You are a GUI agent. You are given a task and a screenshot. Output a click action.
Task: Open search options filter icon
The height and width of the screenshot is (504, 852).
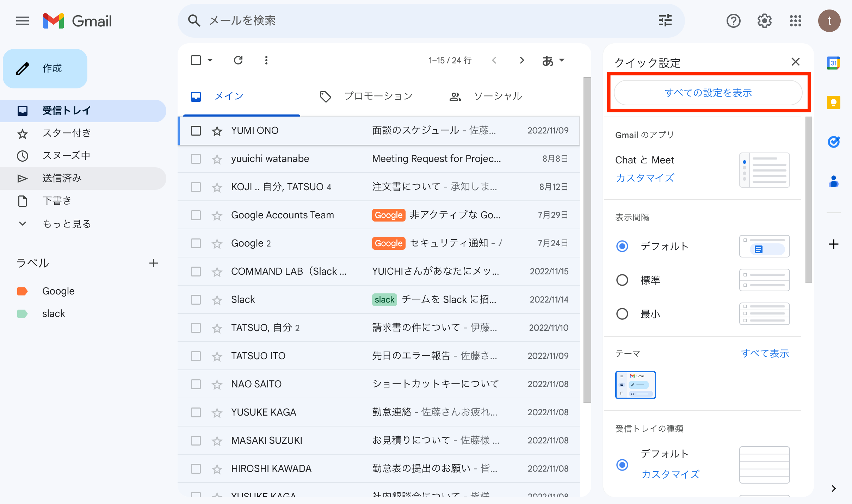coord(665,21)
